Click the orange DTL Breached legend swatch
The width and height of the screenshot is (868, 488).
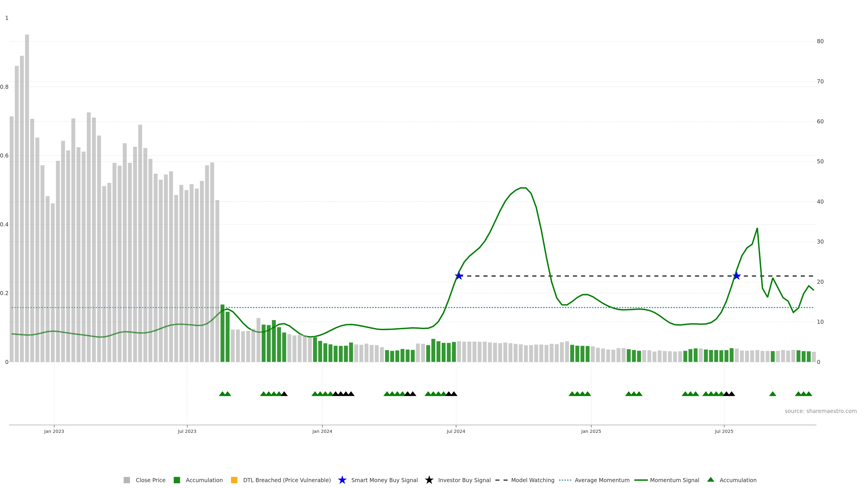click(x=234, y=480)
